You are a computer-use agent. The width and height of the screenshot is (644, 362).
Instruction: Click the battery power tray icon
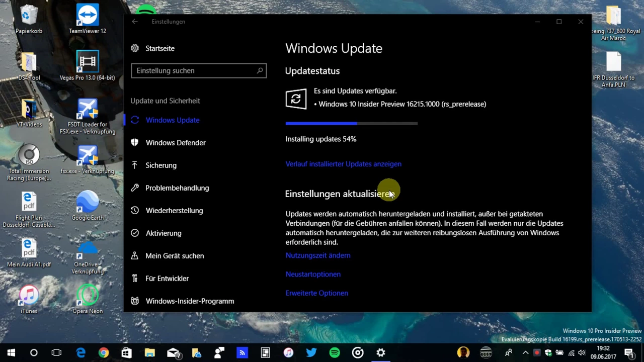tap(559, 352)
